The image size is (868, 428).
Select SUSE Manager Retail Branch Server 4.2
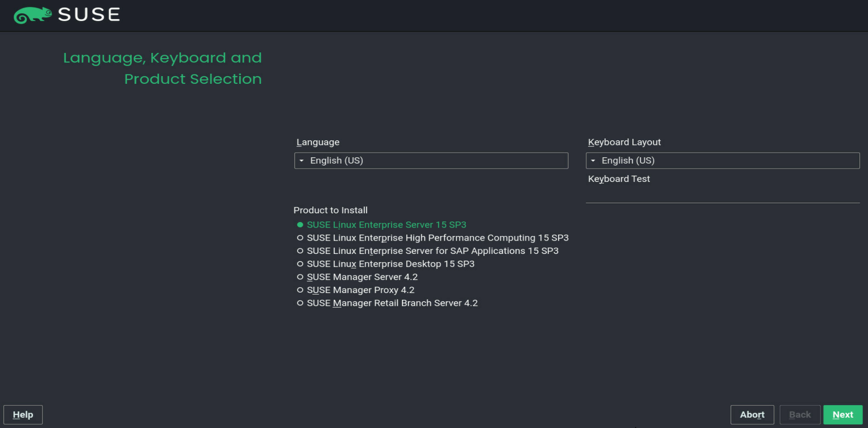tap(387, 303)
